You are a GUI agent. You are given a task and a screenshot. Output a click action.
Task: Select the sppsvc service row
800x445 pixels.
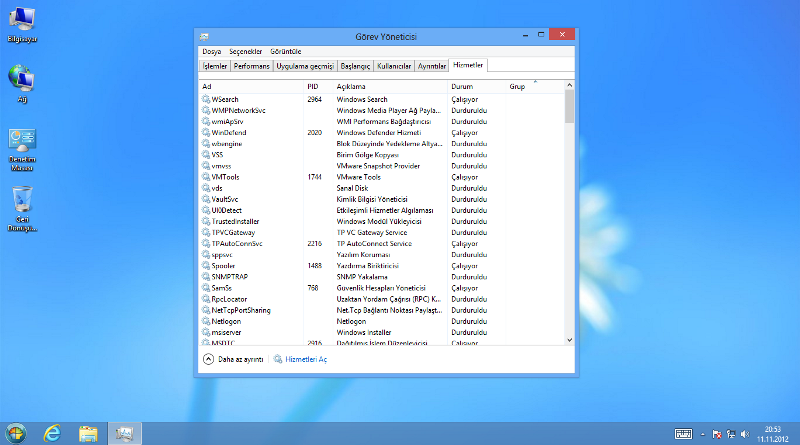pyautogui.click(x=382, y=255)
